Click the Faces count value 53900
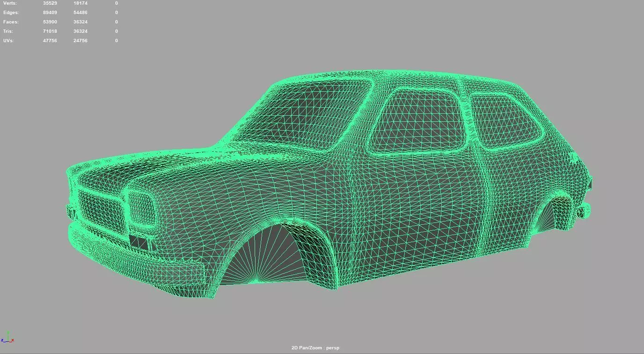The width and height of the screenshot is (644, 354). point(50,22)
